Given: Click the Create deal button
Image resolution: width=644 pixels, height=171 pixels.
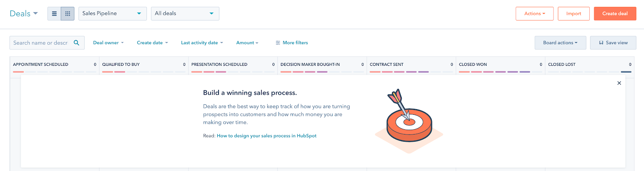Looking at the screenshot, I should tap(615, 14).
